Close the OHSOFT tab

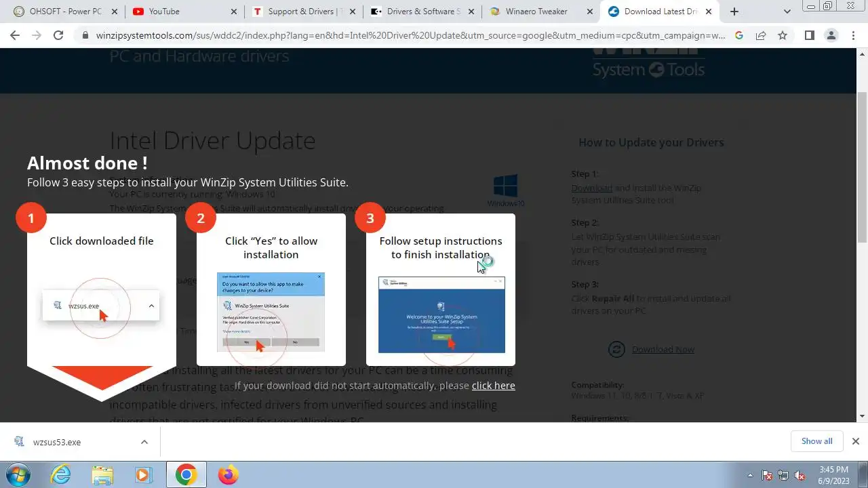point(114,12)
